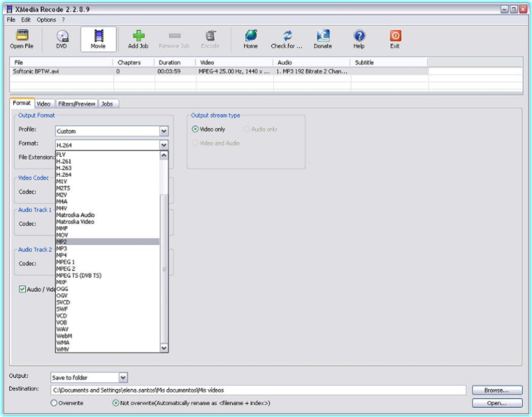
Task: Switch to the Video tab
Action: (43, 104)
